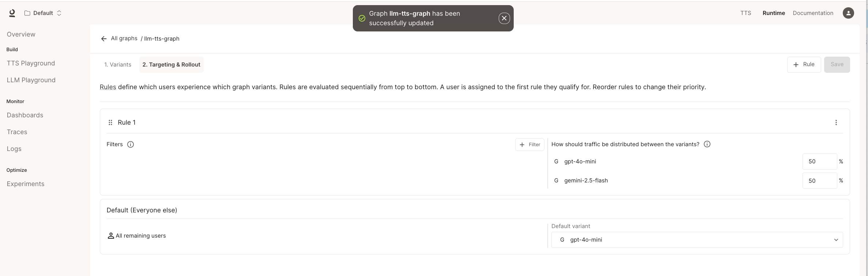
Task: Add a new Rule button
Action: pyautogui.click(x=804, y=65)
